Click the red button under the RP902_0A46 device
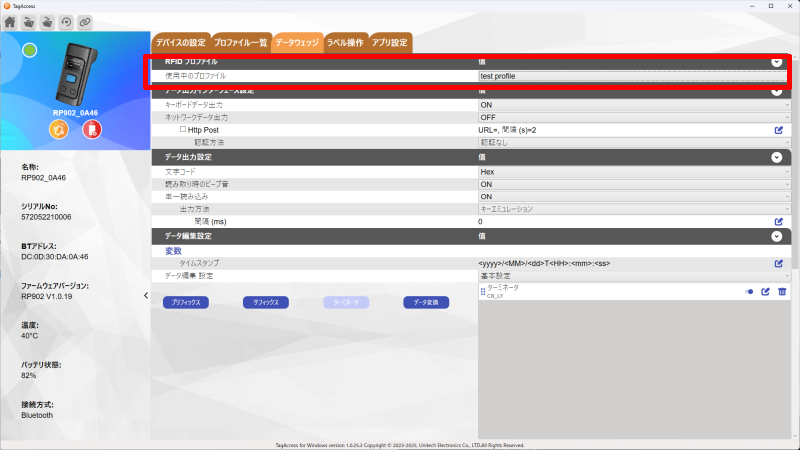 (x=92, y=131)
